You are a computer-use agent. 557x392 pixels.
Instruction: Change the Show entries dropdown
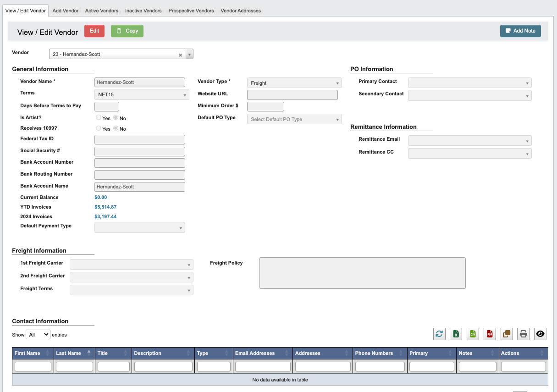point(38,335)
